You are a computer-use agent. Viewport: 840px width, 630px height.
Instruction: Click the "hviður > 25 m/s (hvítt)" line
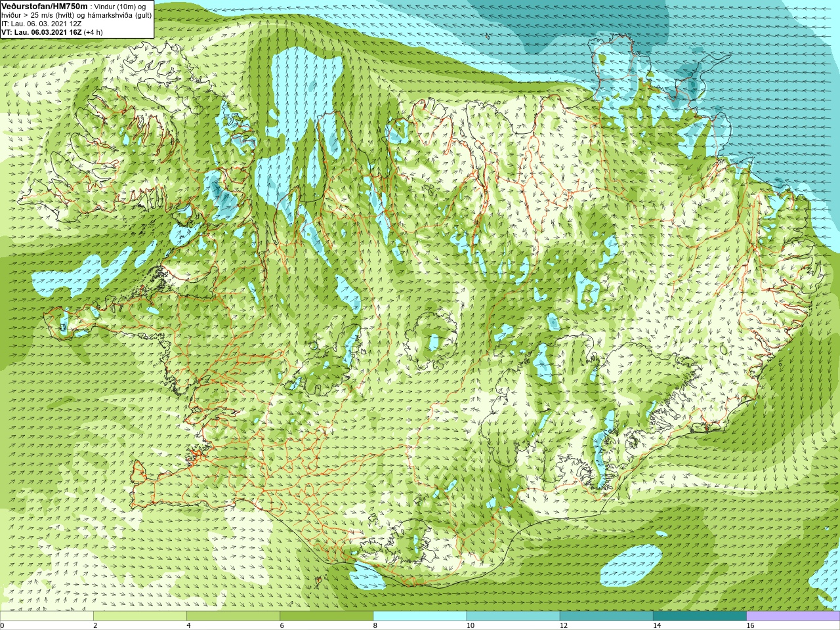click(39, 15)
